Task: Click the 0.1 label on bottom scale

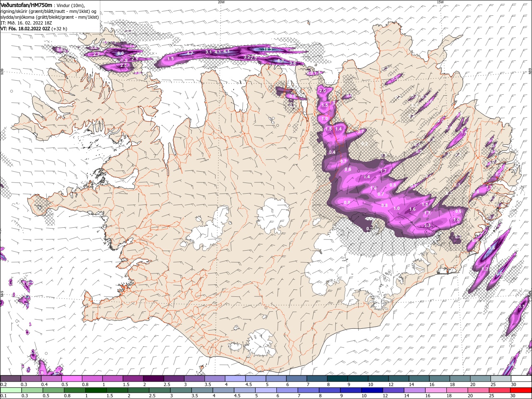Action: click(3, 396)
